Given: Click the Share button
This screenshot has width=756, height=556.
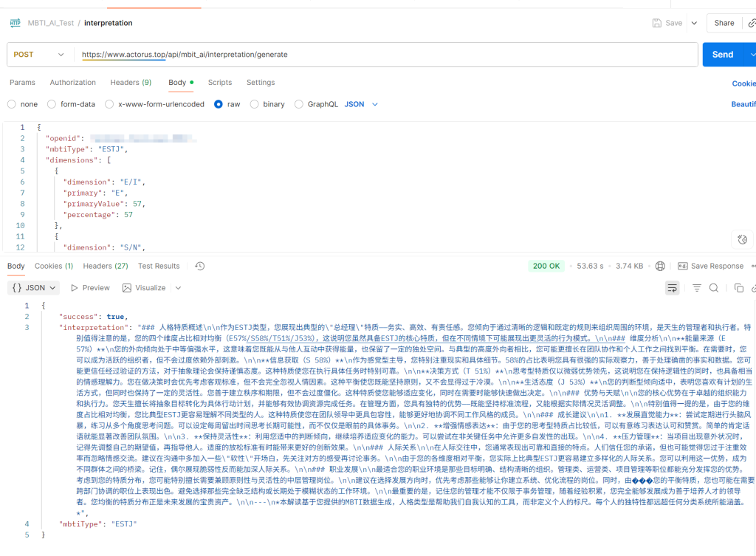Looking at the screenshot, I should [x=724, y=23].
